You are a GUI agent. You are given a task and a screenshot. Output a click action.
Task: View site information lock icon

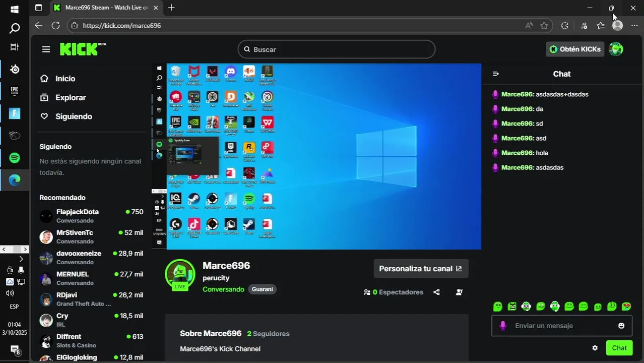(x=75, y=25)
